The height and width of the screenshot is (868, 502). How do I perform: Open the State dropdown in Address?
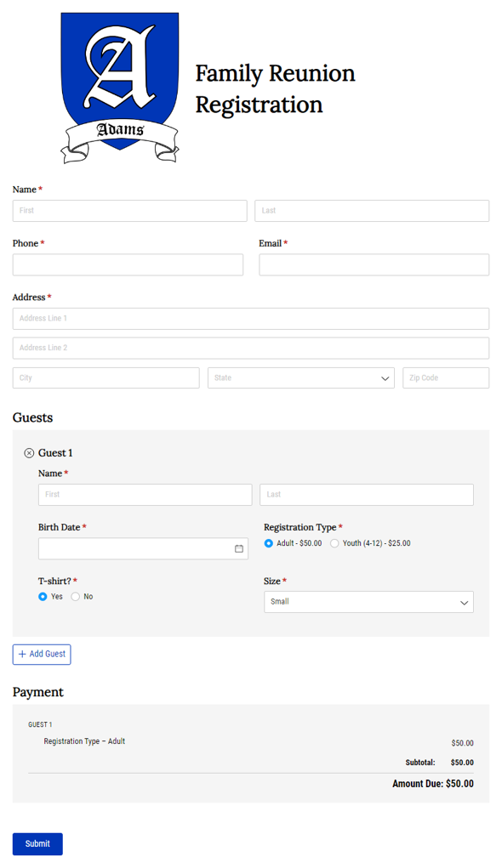tap(301, 378)
